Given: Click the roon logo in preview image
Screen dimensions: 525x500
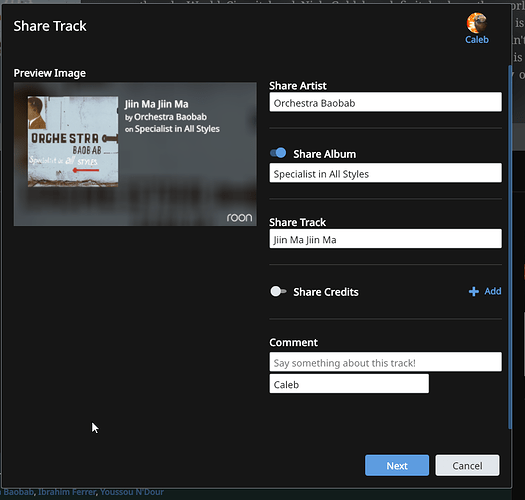Looking at the screenshot, I should [239, 217].
